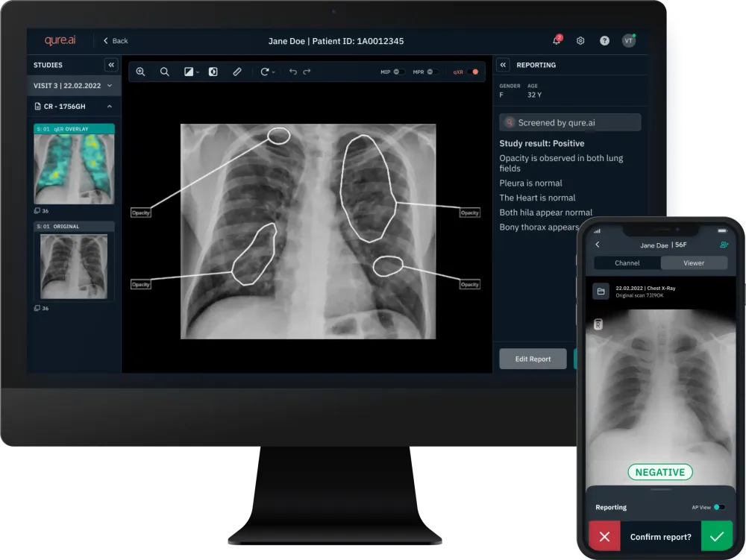
Task: Click the zoom-in magnifier tool
Action: point(140,72)
